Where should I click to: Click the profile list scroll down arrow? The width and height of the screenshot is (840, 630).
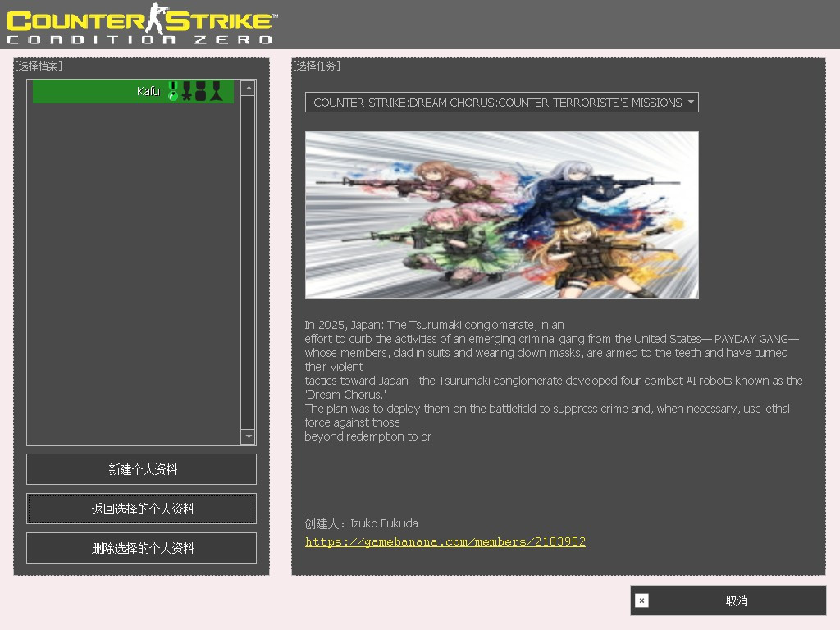[x=248, y=436]
